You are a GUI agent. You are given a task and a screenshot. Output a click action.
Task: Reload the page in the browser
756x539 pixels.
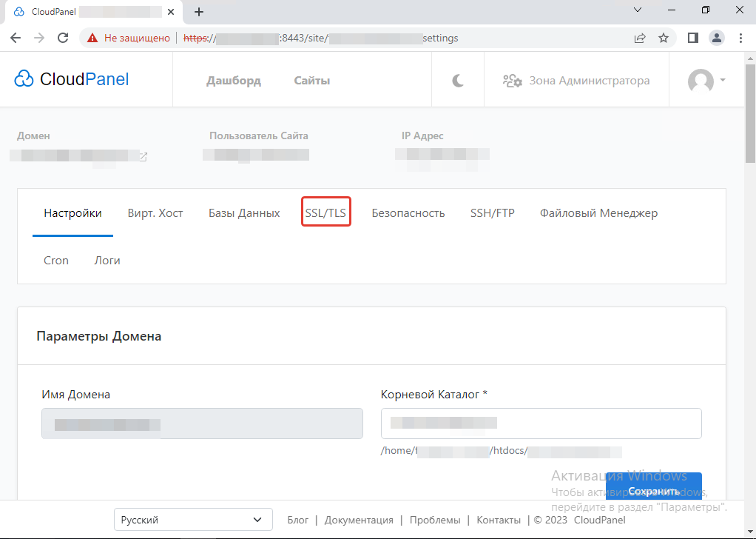(63, 38)
